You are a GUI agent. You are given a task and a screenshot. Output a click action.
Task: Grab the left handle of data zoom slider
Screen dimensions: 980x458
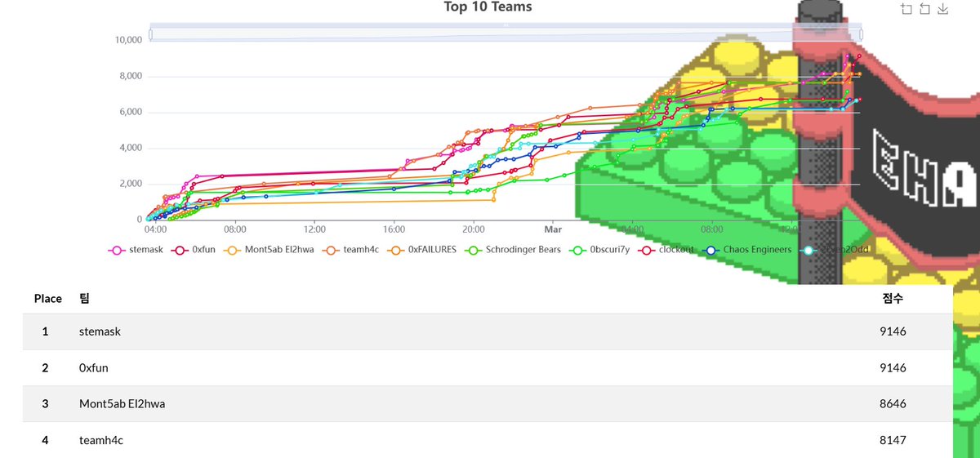[x=150, y=33]
